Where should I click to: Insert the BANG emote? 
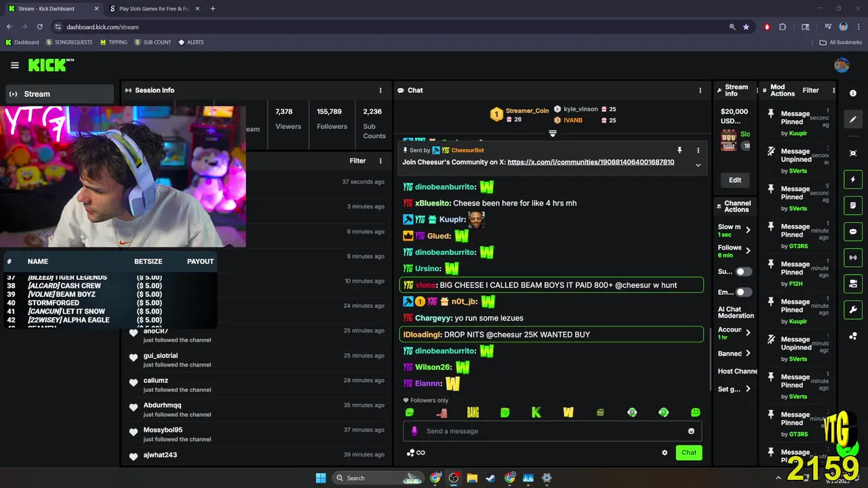click(x=473, y=412)
